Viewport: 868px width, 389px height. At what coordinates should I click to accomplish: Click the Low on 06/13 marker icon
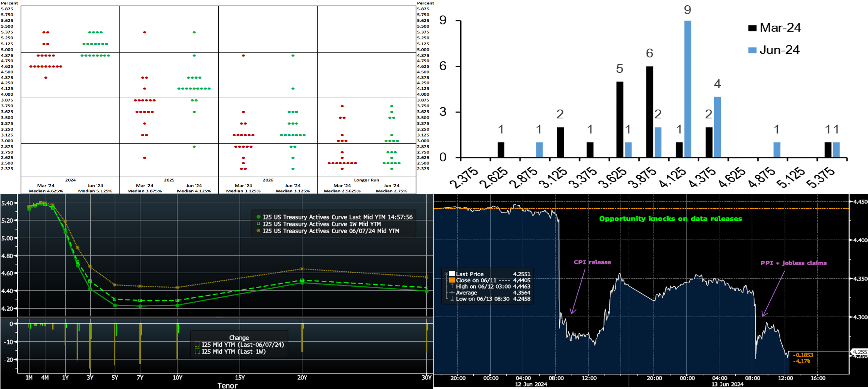click(452, 298)
